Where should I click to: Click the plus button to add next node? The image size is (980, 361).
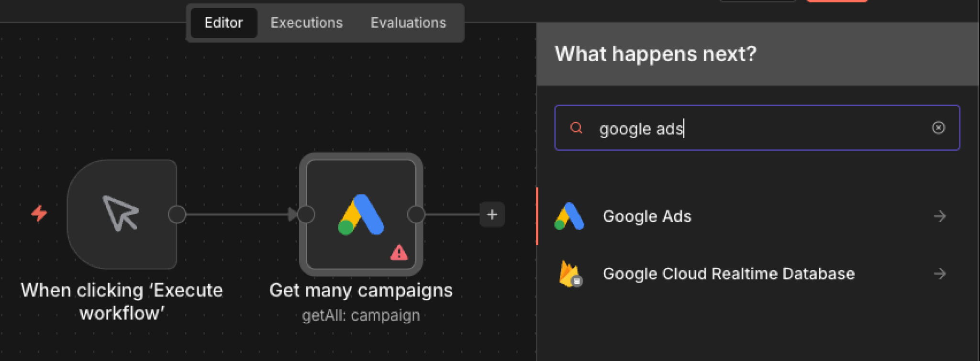coord(492,215)
